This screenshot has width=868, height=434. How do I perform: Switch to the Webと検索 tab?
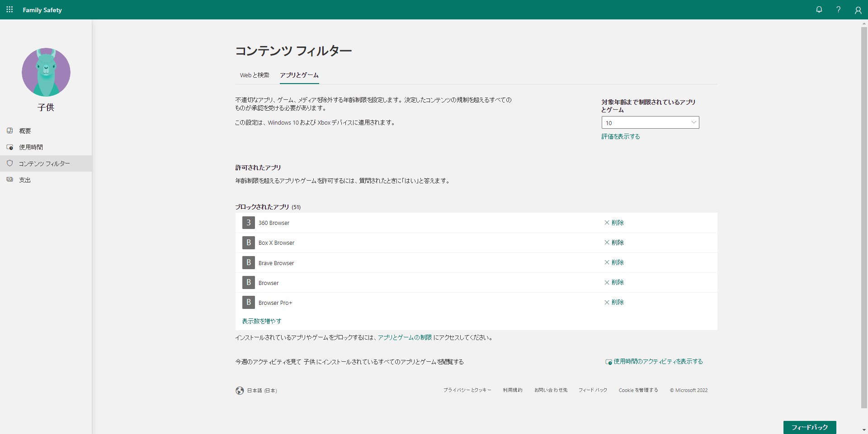tap(255, 75)
